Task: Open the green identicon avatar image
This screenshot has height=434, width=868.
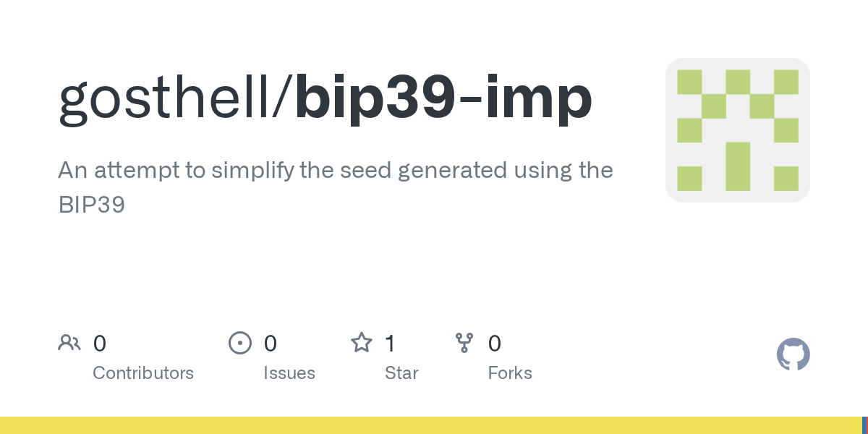Action: coord(737,130)
